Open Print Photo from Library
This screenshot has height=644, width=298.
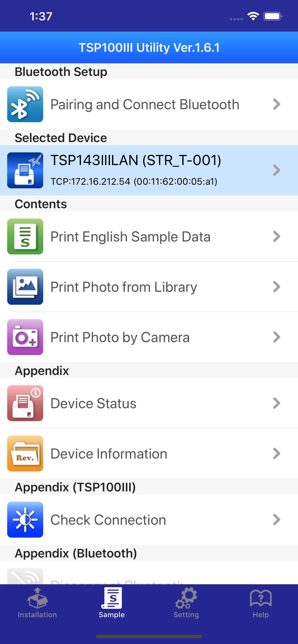(124, 287)
